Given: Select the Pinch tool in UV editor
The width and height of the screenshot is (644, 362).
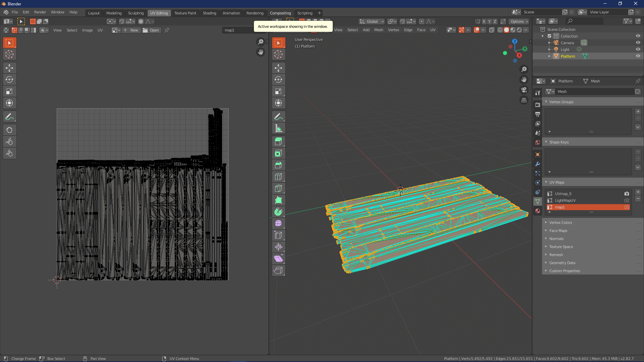Looking at the screenshot, I should (9, 154).
